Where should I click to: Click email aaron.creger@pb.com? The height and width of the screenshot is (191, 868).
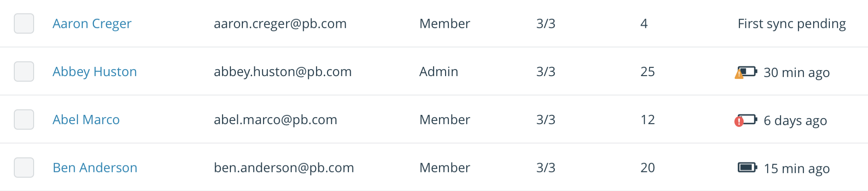280,24
